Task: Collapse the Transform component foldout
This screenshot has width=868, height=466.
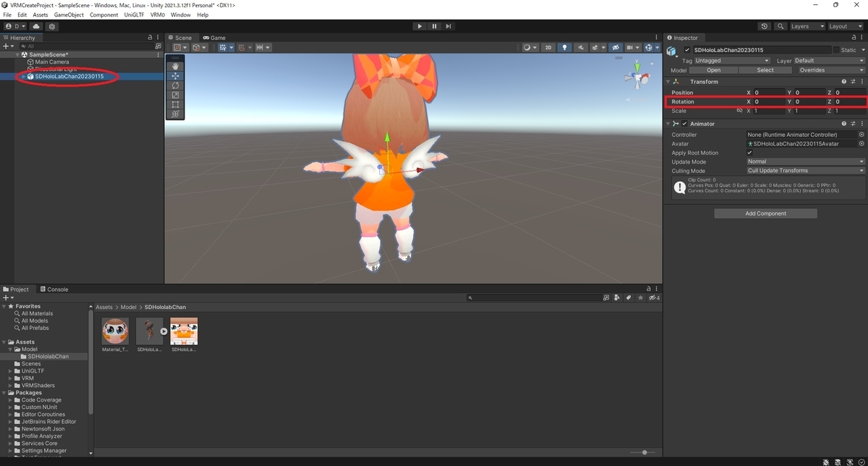Action: (668, 82)
